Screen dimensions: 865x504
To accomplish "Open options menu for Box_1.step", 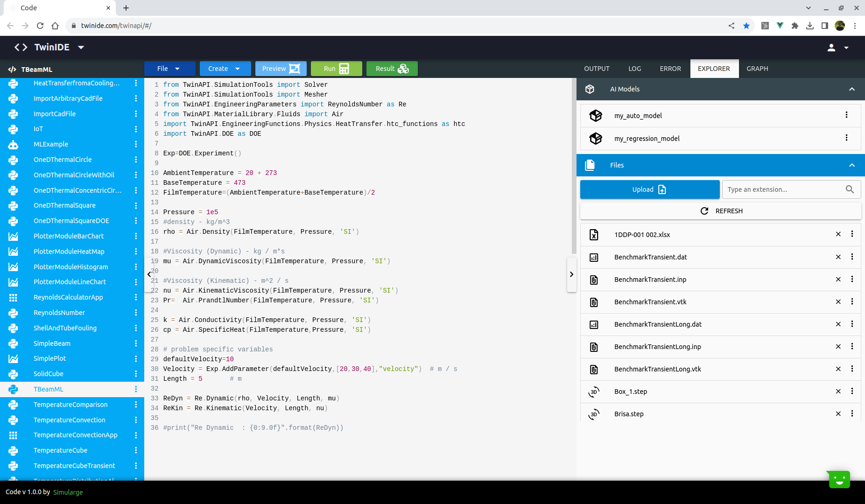I will [852, 391].
